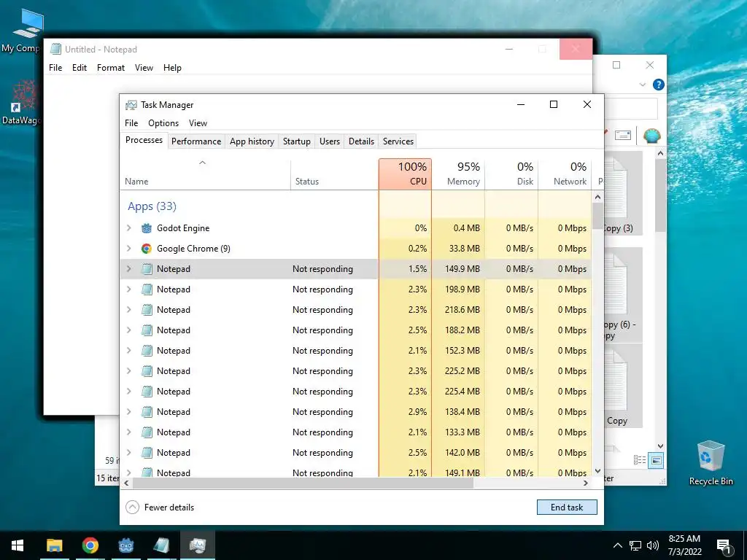Open the Services tab
Image resolution: width=747 pixels, height=560 pixels.
[x=398, y=141]
